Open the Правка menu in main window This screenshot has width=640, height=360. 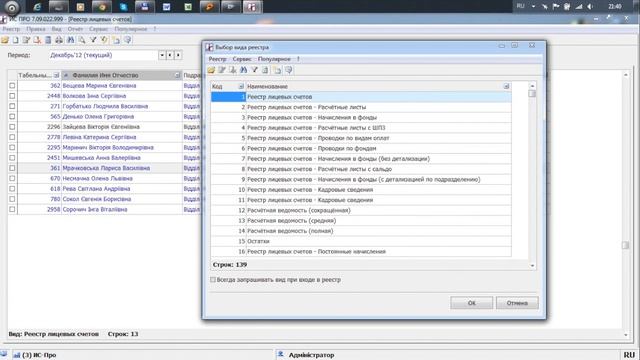(x=36, y=29)
